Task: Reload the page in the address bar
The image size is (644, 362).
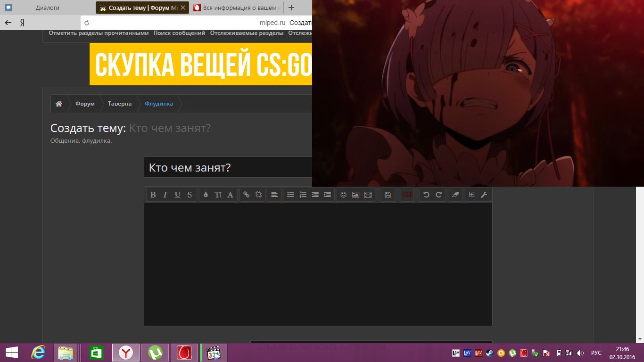Action: (x=86, y=23)
